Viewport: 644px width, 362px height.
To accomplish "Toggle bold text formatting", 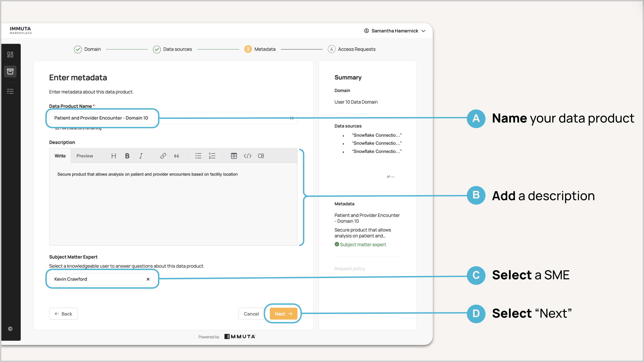I will 127,156.
